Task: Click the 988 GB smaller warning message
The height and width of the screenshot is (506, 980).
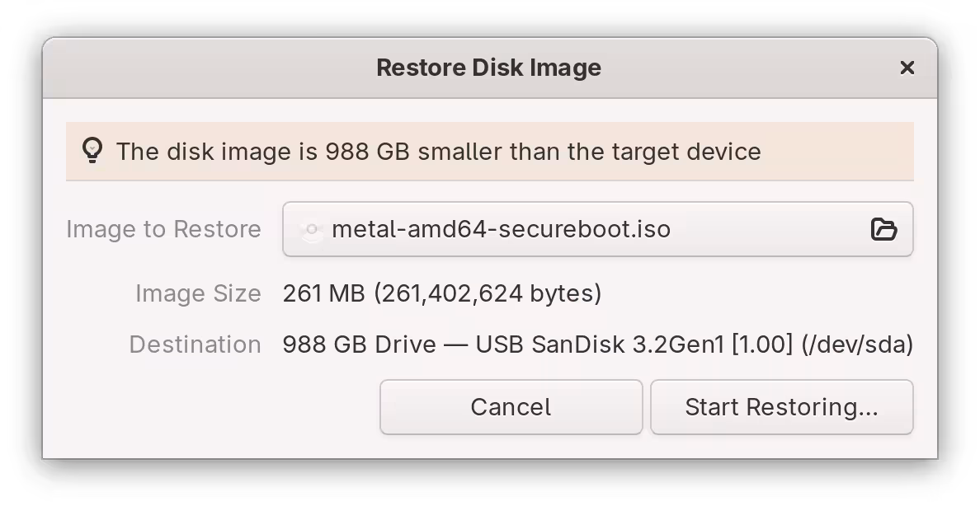Action: coord(440,152)
